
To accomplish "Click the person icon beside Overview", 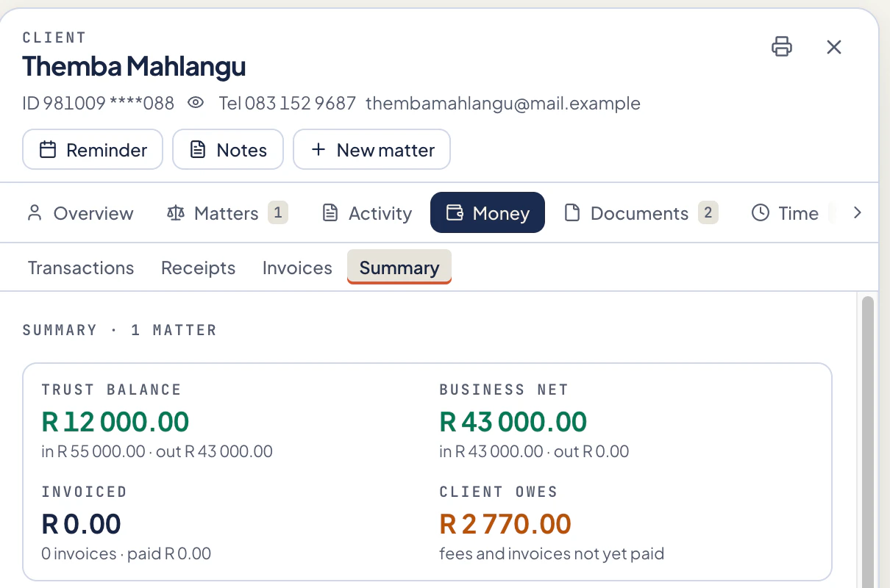I will [x=34, y=213].
